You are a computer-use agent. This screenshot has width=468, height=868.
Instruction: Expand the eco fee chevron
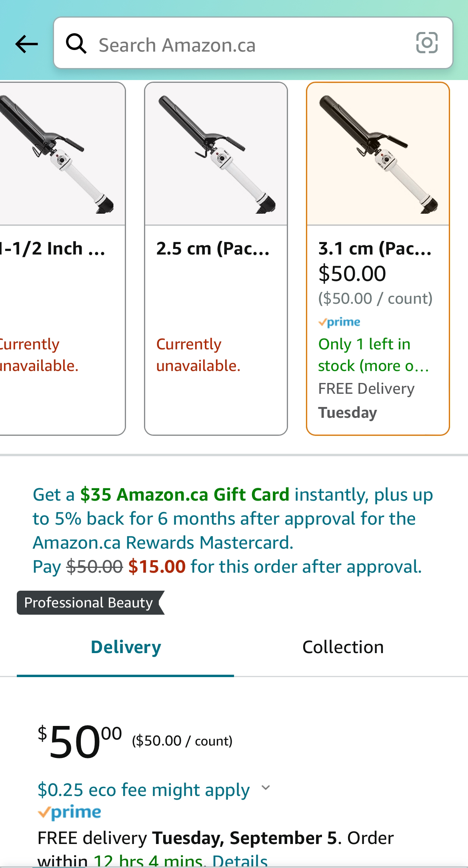tap(266, 788)
